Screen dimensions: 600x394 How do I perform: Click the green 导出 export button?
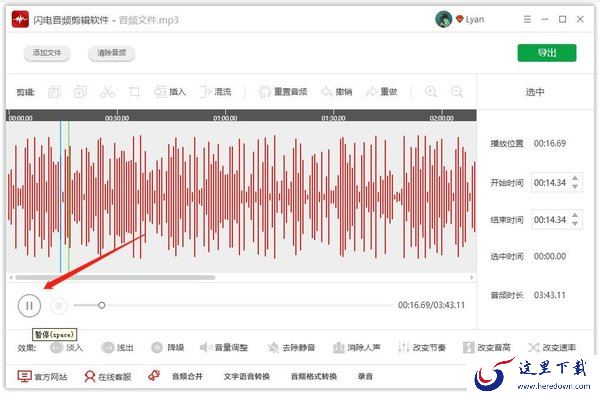(x=547, y=53)
